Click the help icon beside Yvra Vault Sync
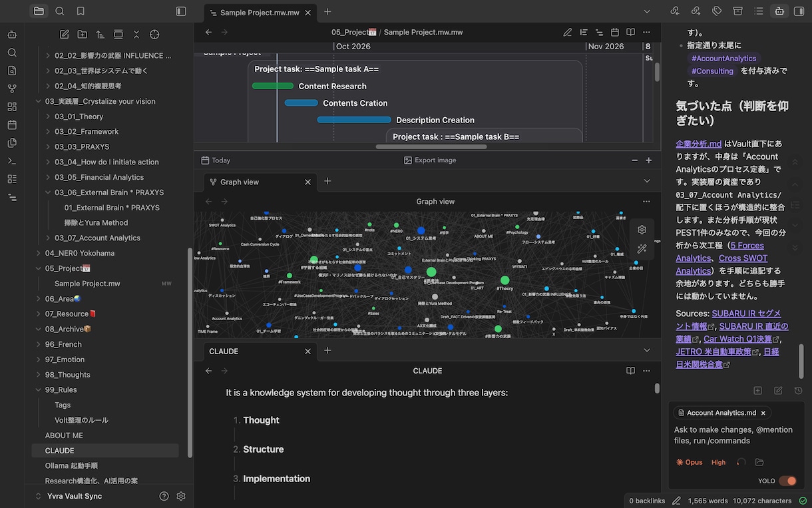This screenshot has width=812, height=508. tap(164, 496)
